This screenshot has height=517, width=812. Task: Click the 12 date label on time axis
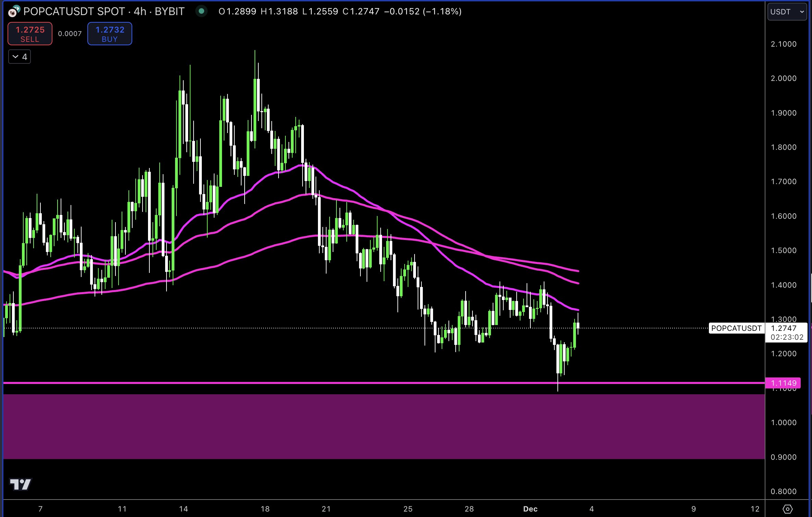tap(755, 509)
